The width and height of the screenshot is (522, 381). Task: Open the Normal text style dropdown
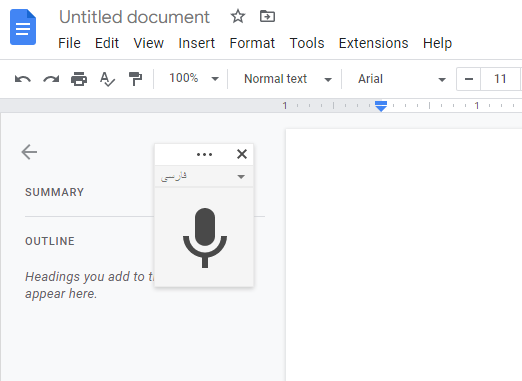[288, 79]
